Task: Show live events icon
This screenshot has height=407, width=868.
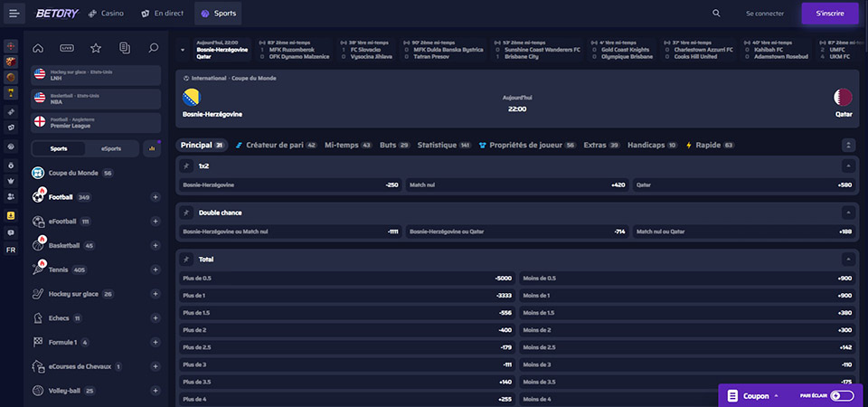Action: [x=67, y=48]
